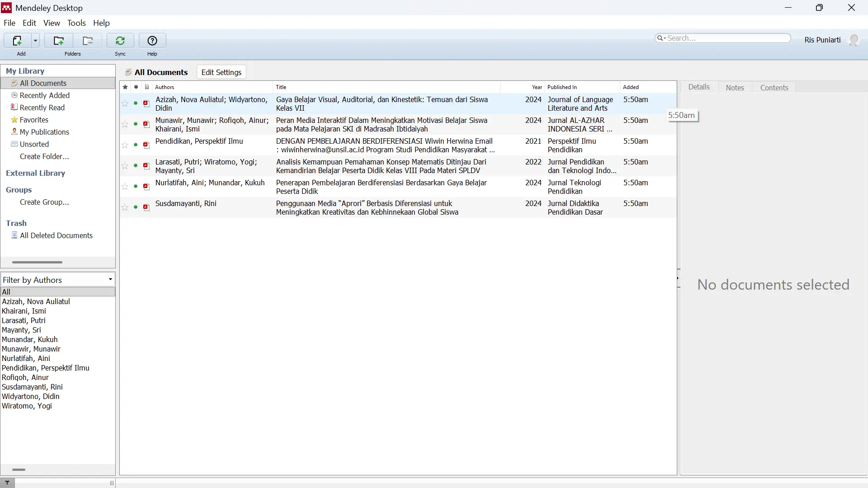Open the PDF icon on the 2021 Perspektif article

coord(146,145)
